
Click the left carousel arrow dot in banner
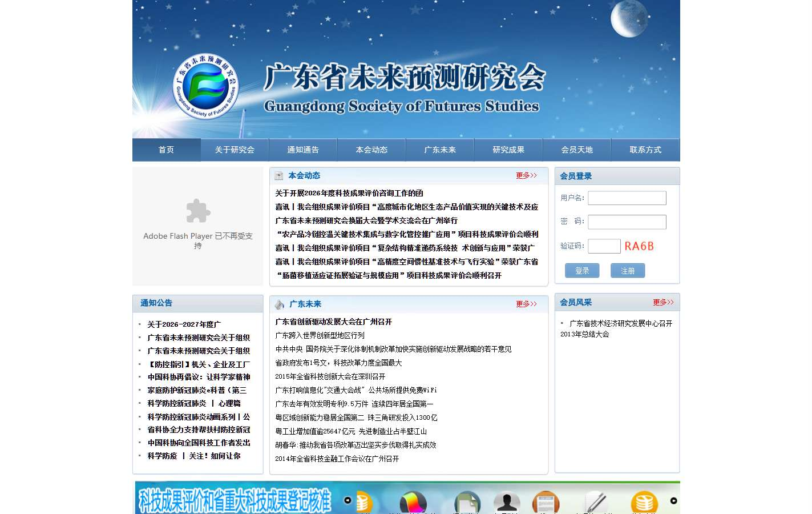tap(348, 500)
